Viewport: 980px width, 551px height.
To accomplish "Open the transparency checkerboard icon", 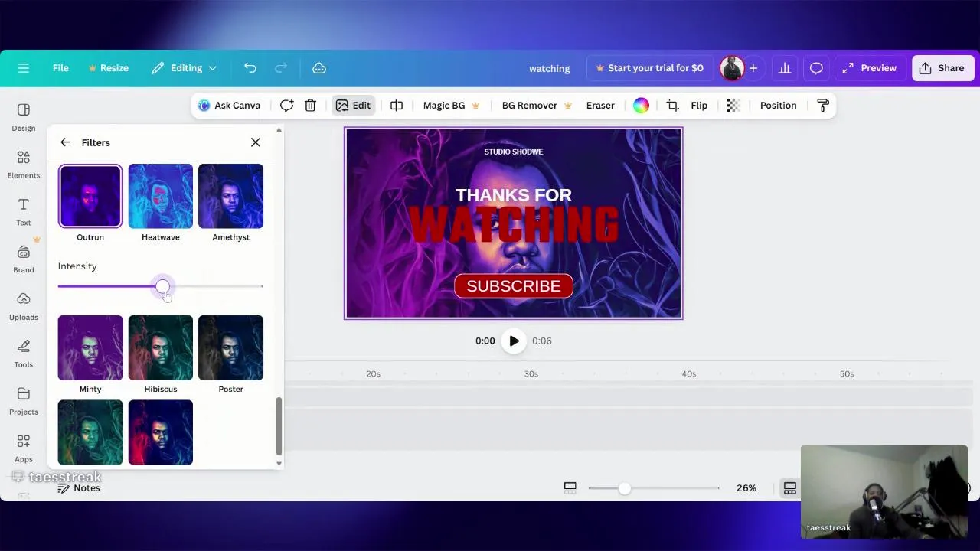I will pyautogui.click(x=733, y=106).
